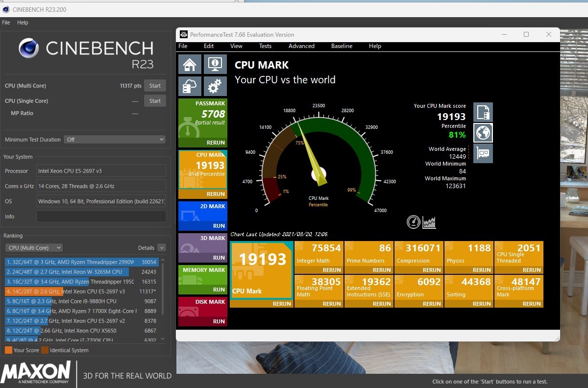588x388 pixels.
Task: Rerun under the big CPU Mark tile
Action: [282, 304]
